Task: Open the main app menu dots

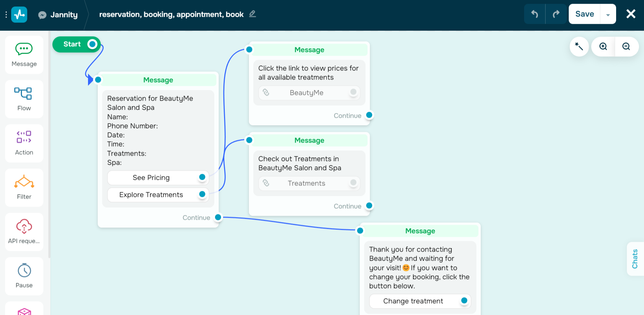Action: click(6, 15)
